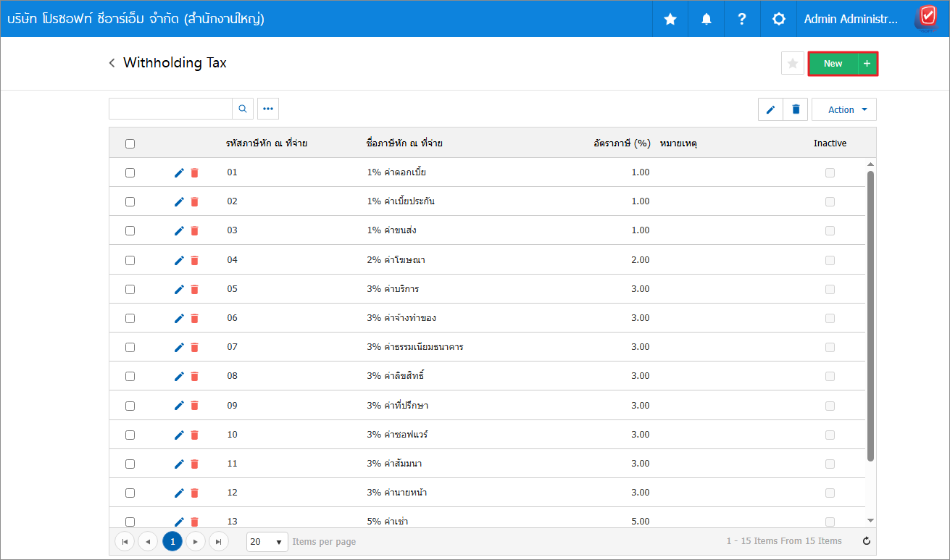The image size is (950, 560).
Task: Go back using arrow beside Withholding Tax
Action: pyautogui.click(x=112, y=63)
